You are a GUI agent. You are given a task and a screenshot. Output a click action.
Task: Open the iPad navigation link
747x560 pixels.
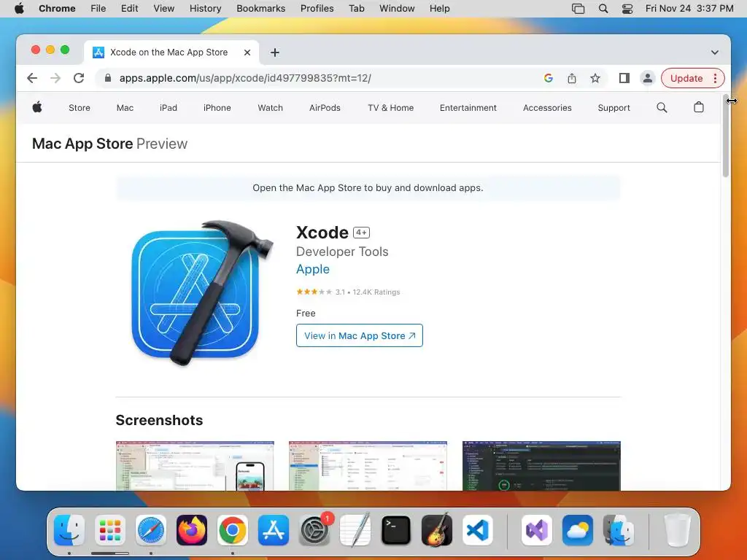pos(169,108)
